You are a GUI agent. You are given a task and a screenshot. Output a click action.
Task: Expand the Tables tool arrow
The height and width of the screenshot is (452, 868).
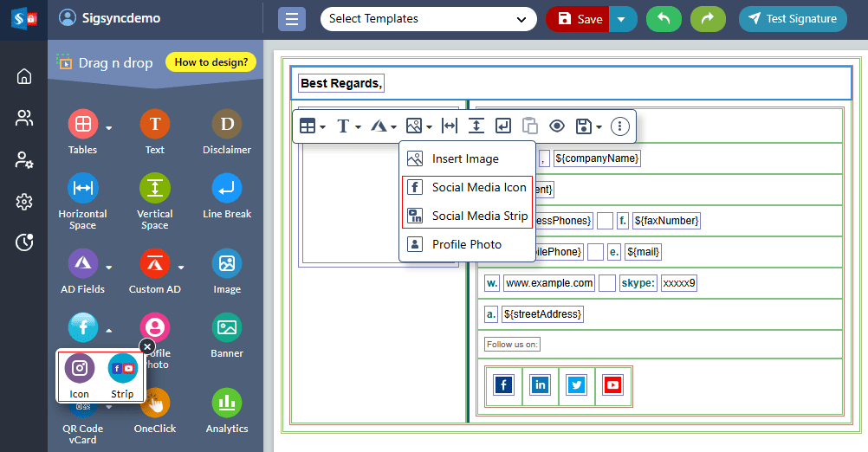(x=109, y=128)
